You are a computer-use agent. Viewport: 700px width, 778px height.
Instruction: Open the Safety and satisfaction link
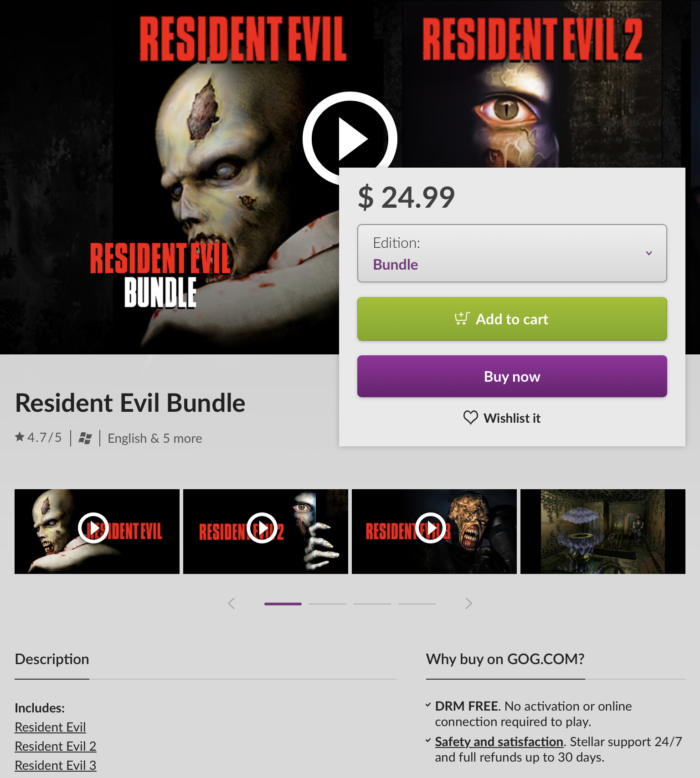click(x=499, y=742)
